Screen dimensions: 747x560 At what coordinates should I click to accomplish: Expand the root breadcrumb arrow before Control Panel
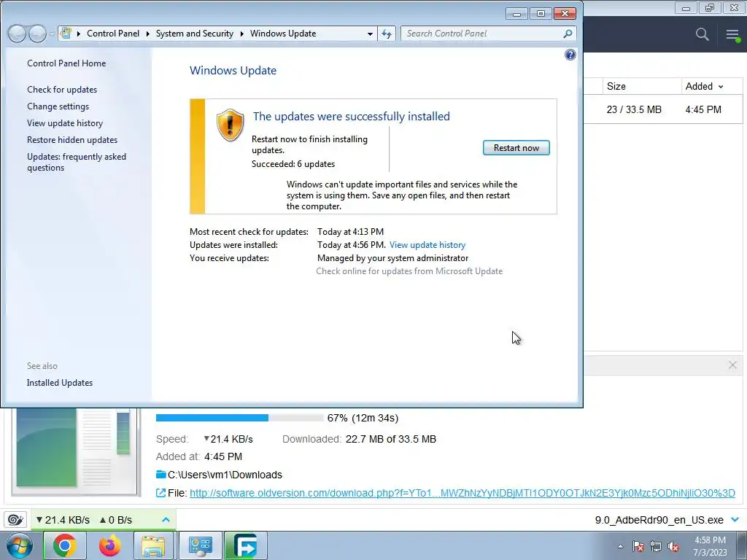point(79,34)
